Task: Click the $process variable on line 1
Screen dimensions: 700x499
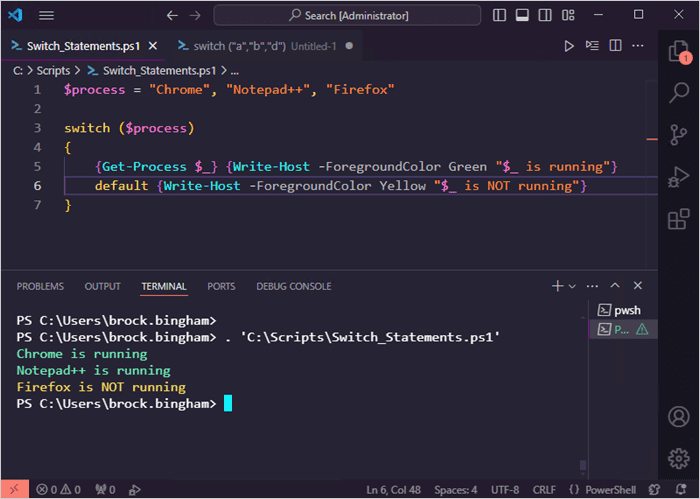Action: tap(94, 90)
